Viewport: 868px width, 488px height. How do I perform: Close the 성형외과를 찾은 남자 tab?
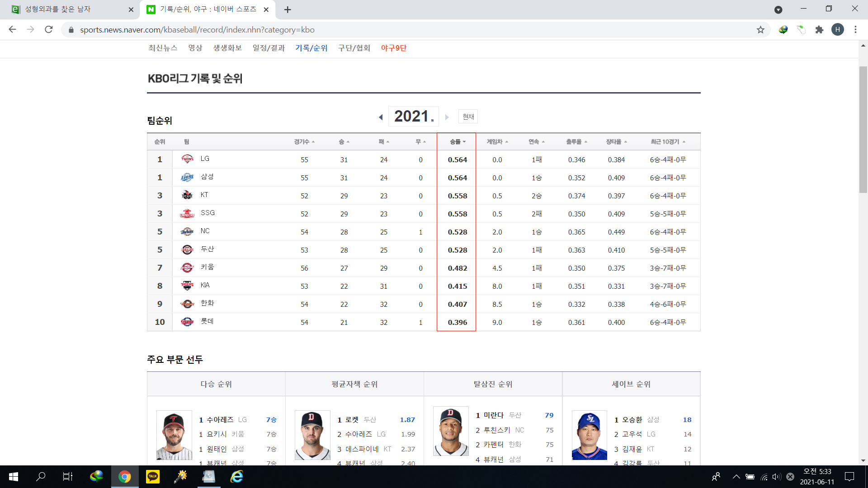131,9
